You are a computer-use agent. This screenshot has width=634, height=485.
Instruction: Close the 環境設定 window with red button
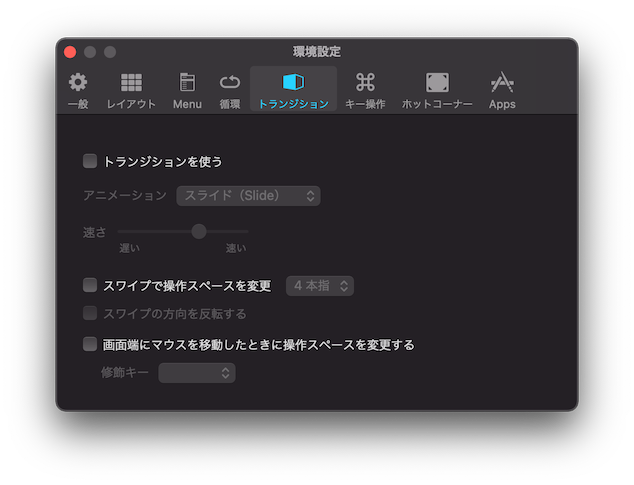(x=70, y=52)
